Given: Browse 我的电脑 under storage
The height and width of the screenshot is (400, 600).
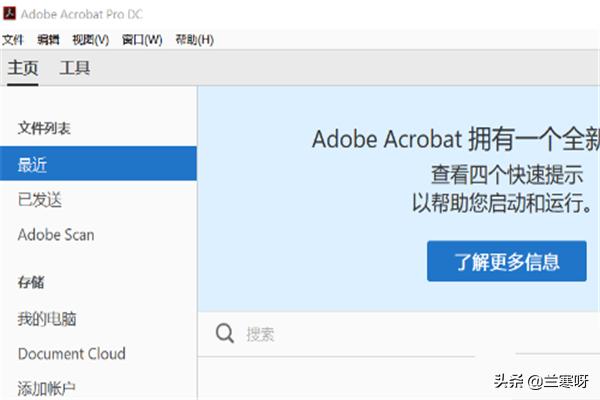Looking at the screenshot, I should 47,319.
